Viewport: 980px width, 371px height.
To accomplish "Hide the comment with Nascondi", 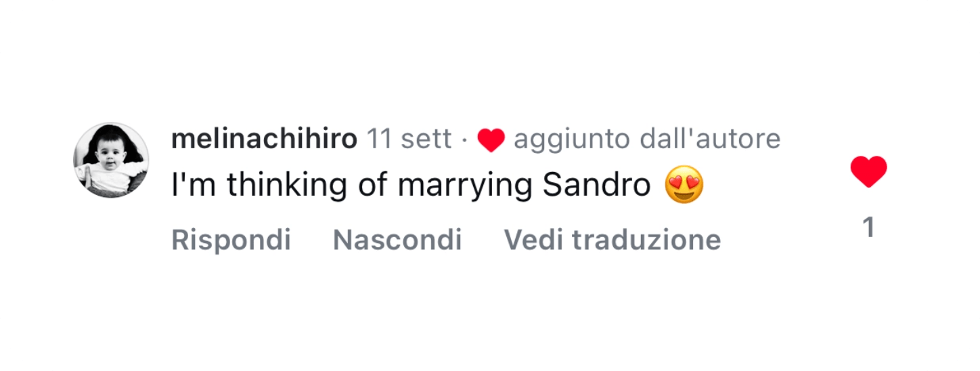I will pyautogui.click(x=397, y=240).
